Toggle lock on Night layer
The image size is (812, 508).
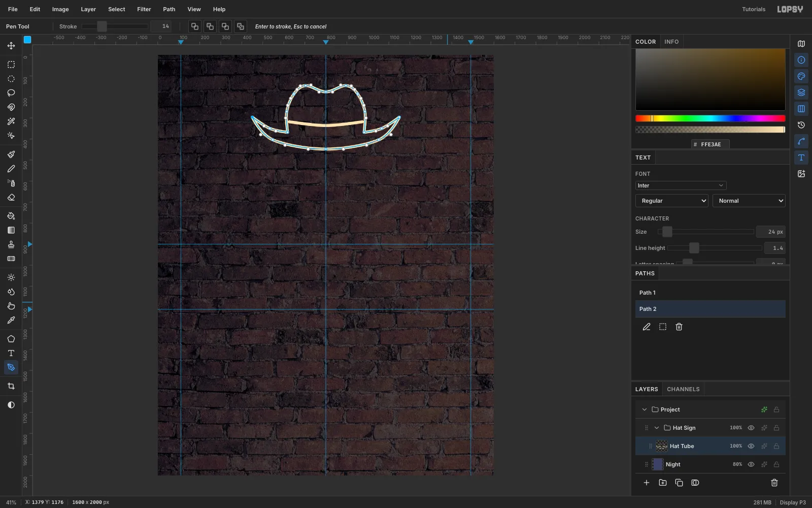tap(776, 464)
